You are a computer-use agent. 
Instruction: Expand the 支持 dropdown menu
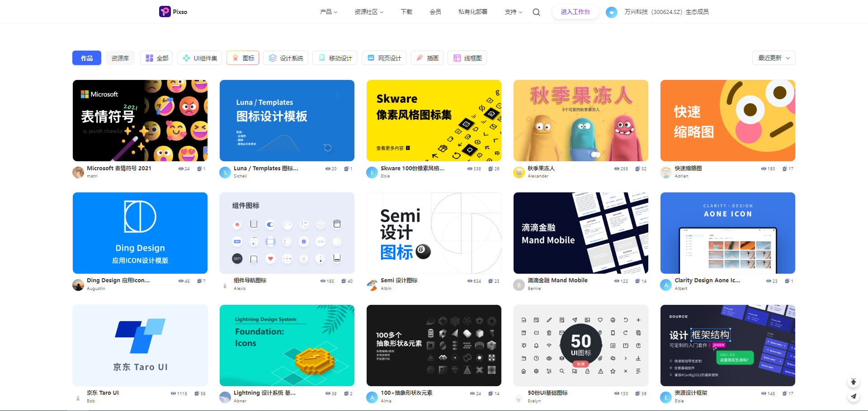coord(514,12)
